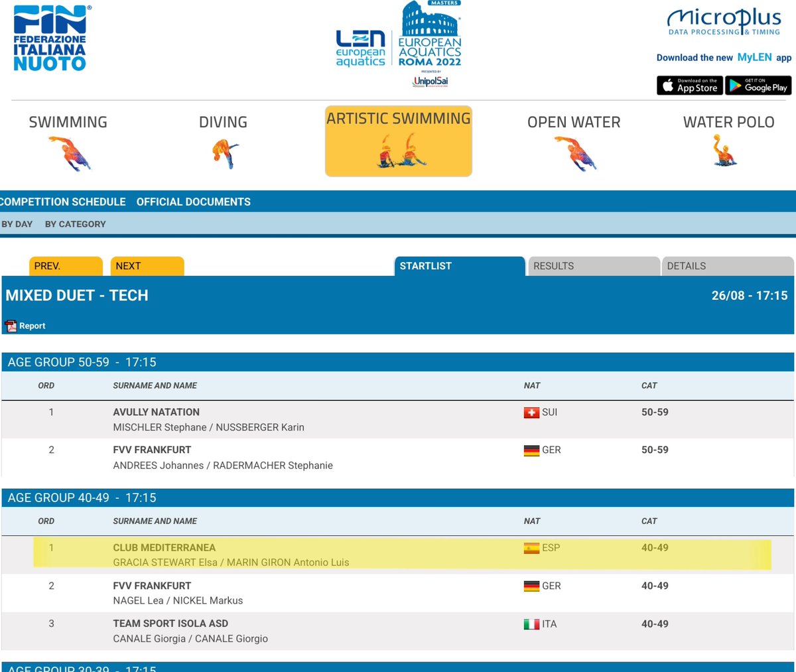Select the TEAM SPORT ISOLA ASD entry
Screen dimensions: 796x672
point(170,624)
